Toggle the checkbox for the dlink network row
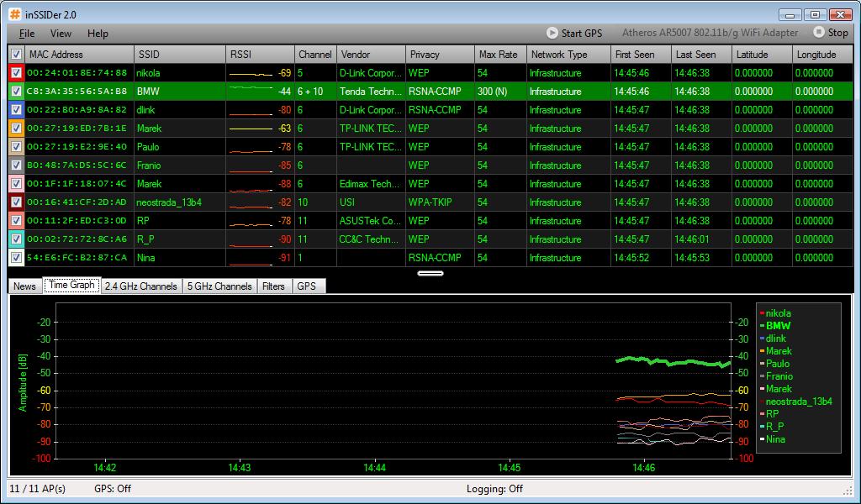This screenshot has width=861, height=504. [x=17, y=110]
